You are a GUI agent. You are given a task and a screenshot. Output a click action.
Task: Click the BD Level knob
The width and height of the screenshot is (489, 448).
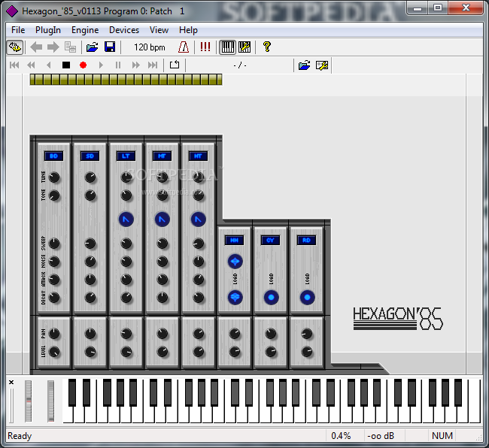[x=54, y=352]
